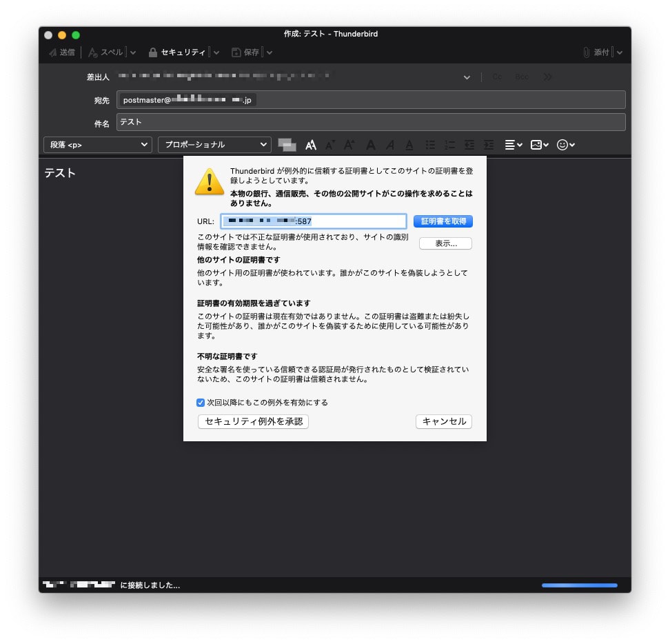Click the セキュリティ例外を承認 button
Screen dimensions: 670x644
pyautogui.click(x=253, y=422)
